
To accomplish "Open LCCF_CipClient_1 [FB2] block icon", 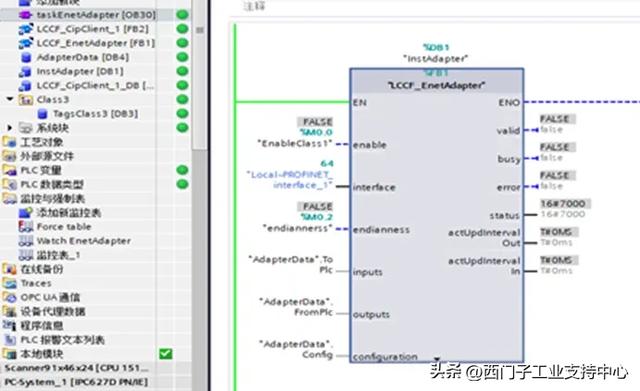I will (25, 29).
